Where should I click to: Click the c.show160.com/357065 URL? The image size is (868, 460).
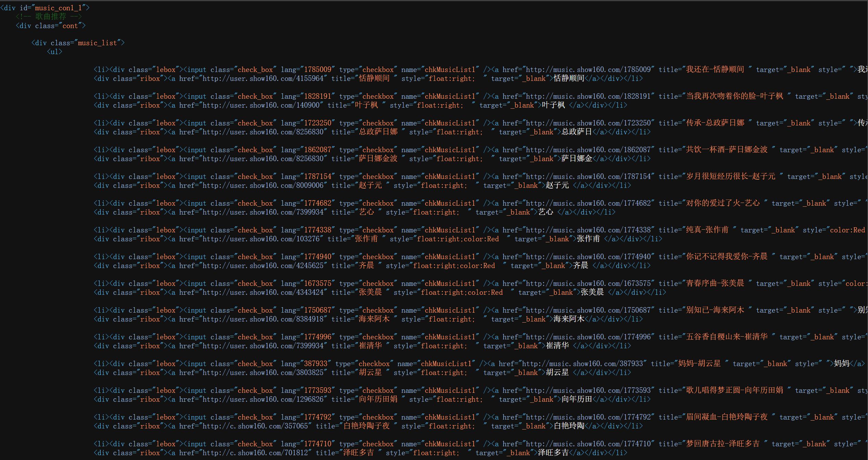point(255,426)
